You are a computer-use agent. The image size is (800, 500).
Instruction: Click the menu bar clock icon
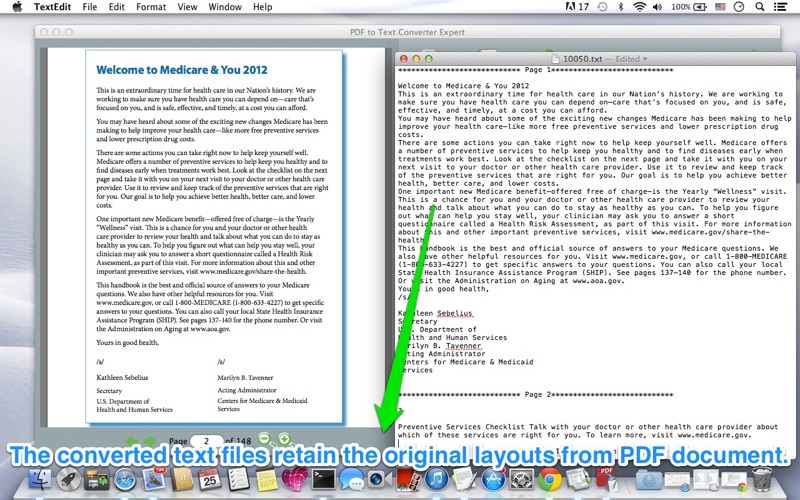click(x=739, y=7)
